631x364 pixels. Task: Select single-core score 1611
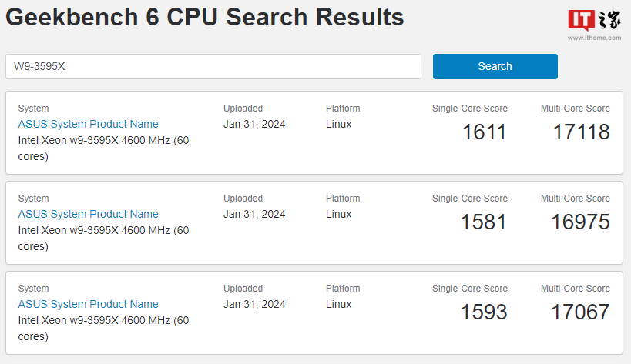tap(484, 132)
